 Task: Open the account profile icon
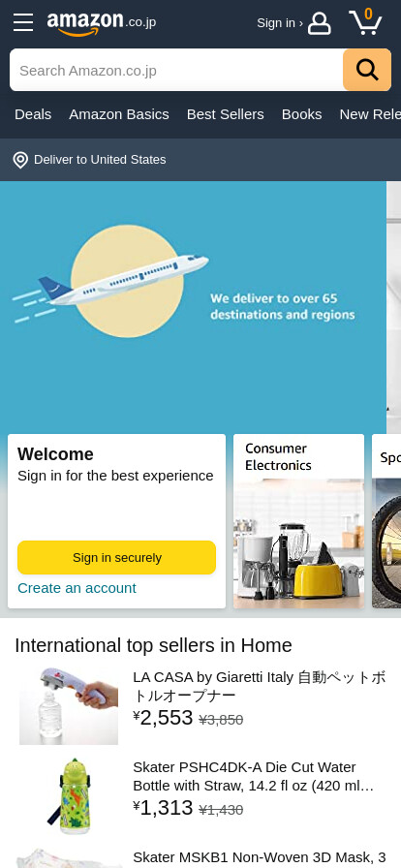click(x=319, y=23)
